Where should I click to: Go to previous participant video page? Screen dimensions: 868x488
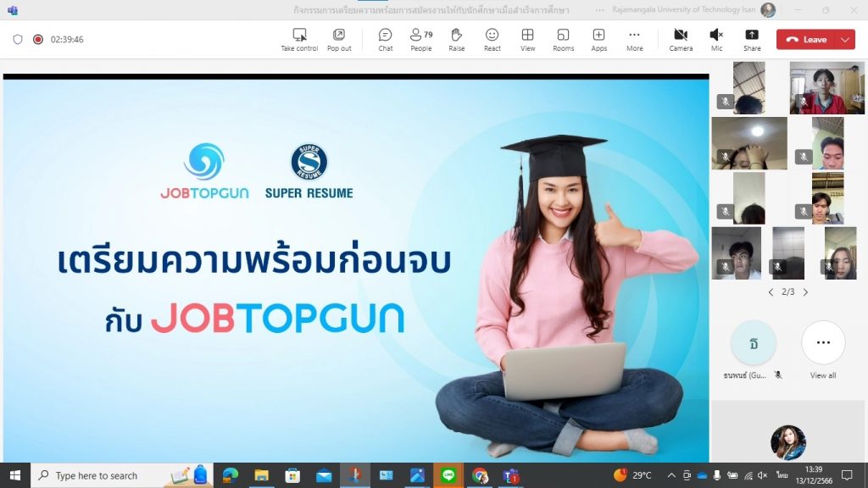click(771, 292)
